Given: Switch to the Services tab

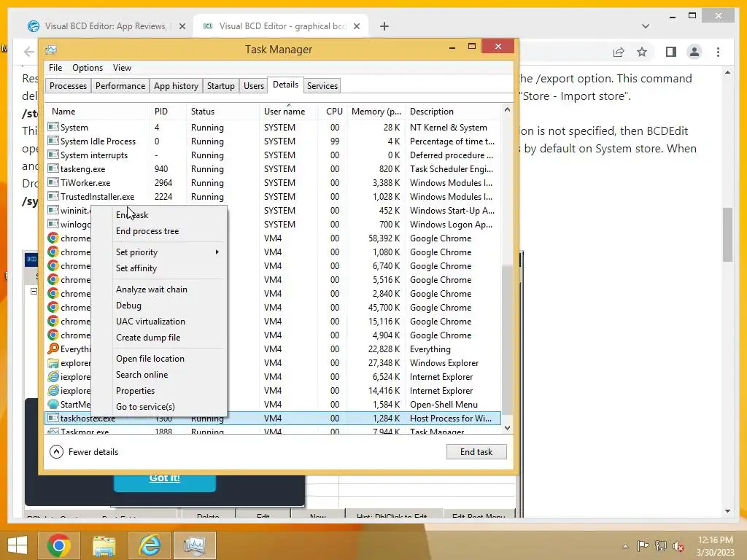Looking at the screenshot, I should click(x=322, y=86).
